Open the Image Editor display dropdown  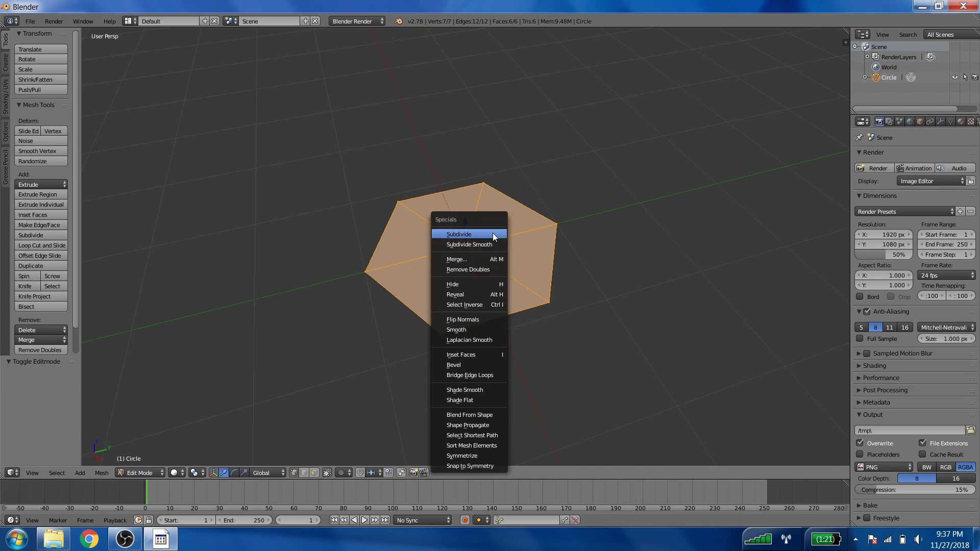point(931,181)
